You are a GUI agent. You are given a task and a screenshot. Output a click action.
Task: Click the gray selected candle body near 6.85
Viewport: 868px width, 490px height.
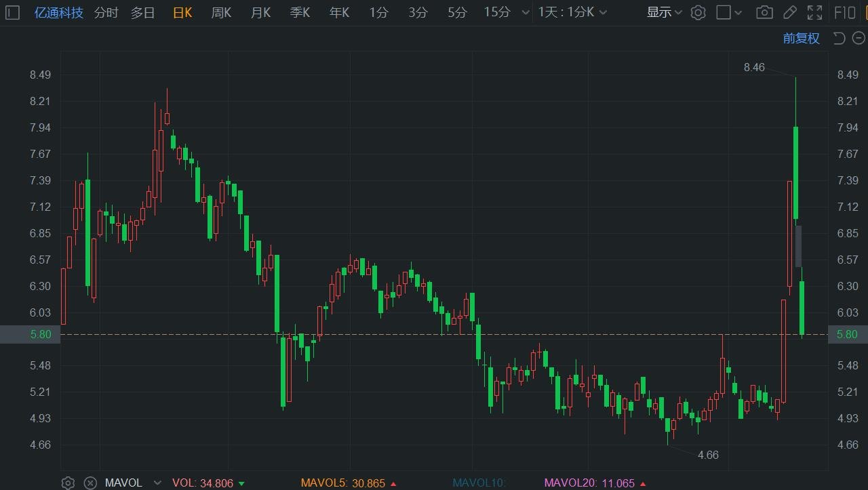coord(799,246)
